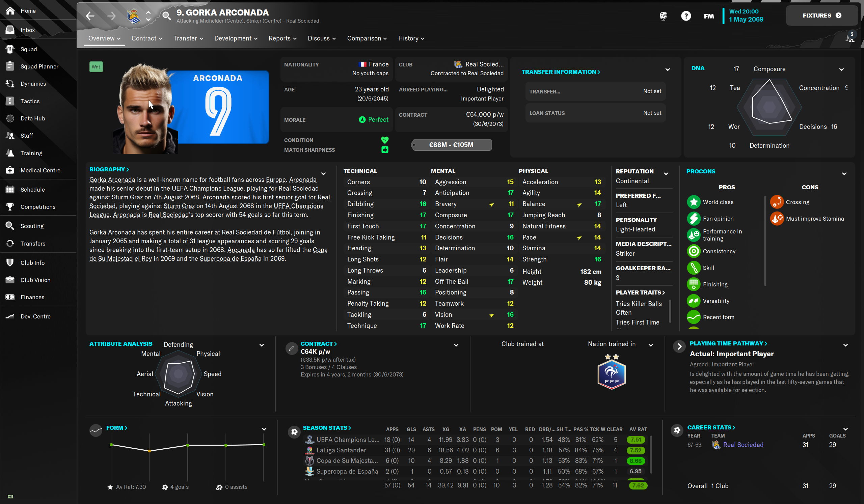864x504 pixels.
Task: Click the Season Stats table scrollbar
Action: tap(651, 454)
